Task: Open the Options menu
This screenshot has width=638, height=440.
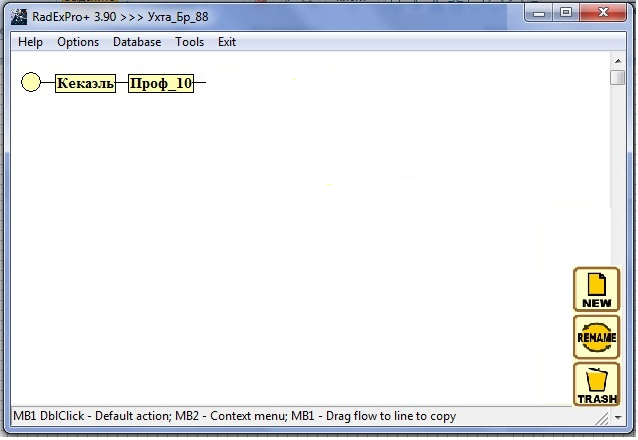Action: (78, 42)
